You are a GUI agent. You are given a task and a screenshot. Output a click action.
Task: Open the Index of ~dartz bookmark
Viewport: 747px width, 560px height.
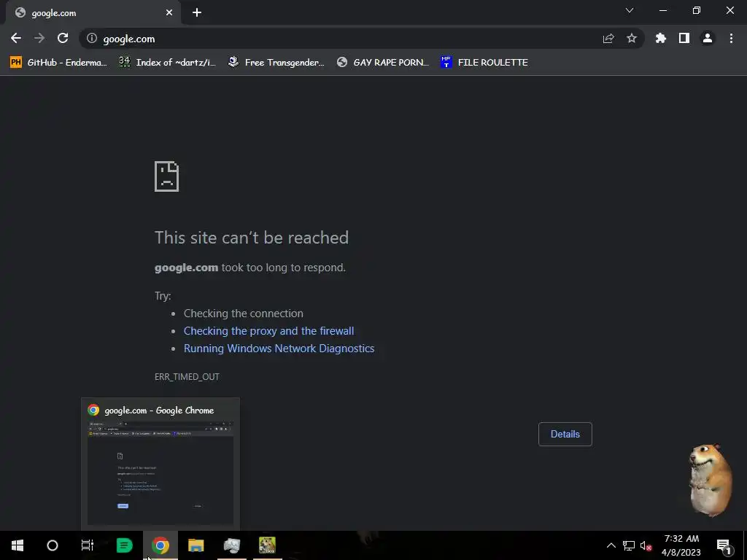[x=167, y=63]
